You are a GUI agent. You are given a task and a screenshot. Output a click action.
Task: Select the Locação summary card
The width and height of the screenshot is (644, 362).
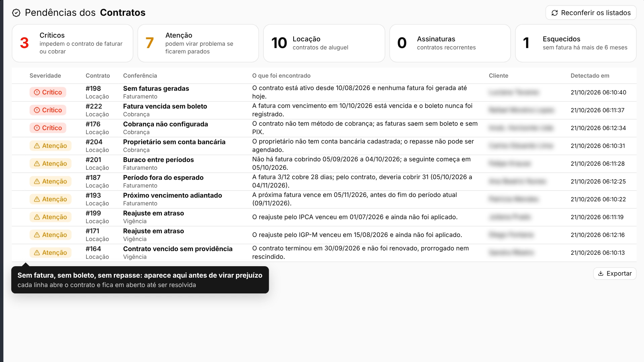[x=324, y=43]
